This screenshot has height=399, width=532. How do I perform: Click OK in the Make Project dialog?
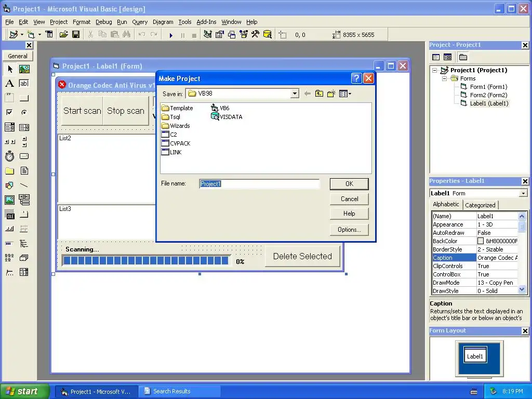coord(349,184)
